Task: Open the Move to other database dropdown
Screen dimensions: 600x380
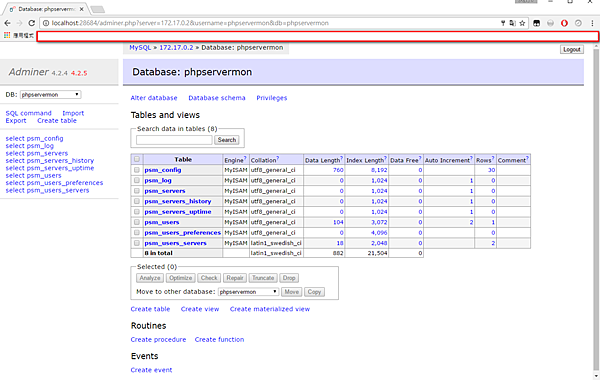Action: coord(248,292)
